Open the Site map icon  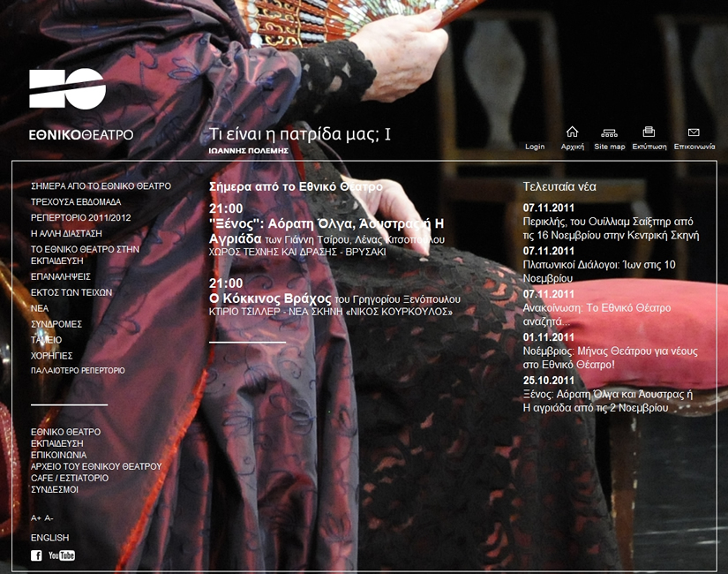coord(609,132)
